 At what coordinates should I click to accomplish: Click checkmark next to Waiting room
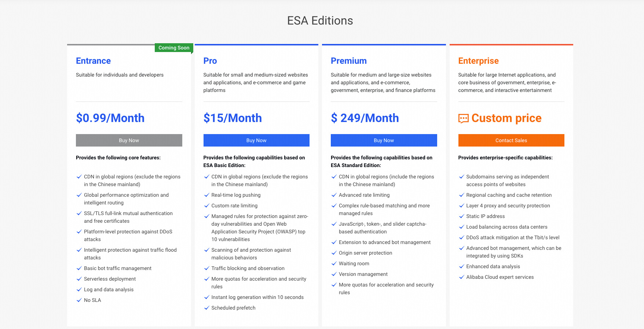[334, 263]
